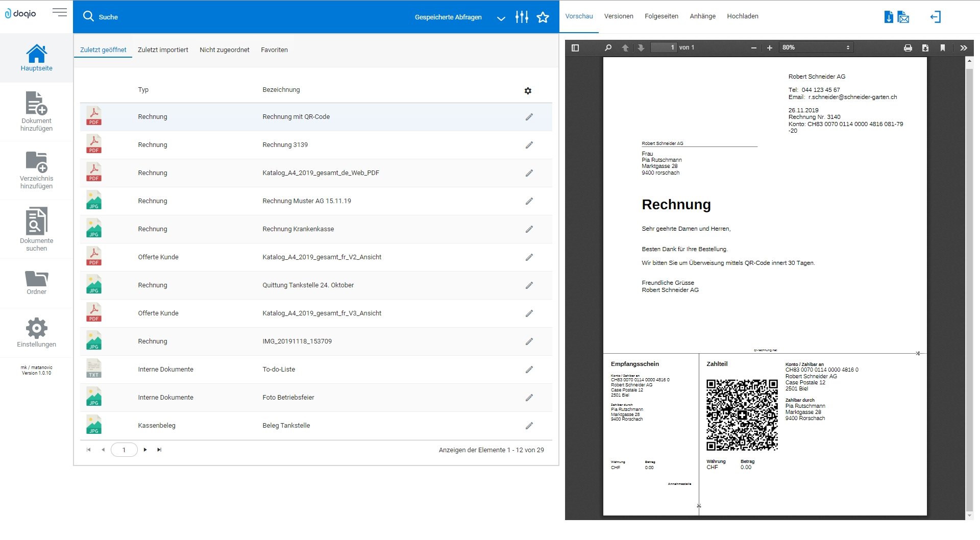Click the send by email icon in preview header

903,17
